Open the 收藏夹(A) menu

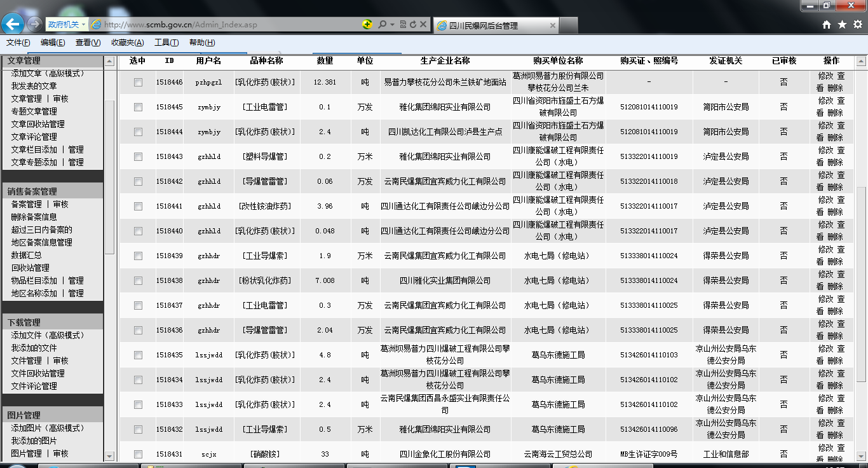pos(127,43)
